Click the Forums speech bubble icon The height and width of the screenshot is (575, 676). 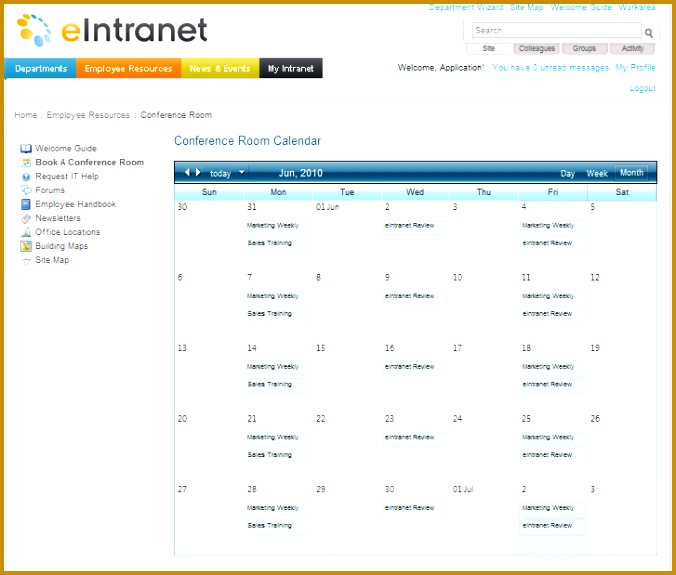(x=26, y=190)
